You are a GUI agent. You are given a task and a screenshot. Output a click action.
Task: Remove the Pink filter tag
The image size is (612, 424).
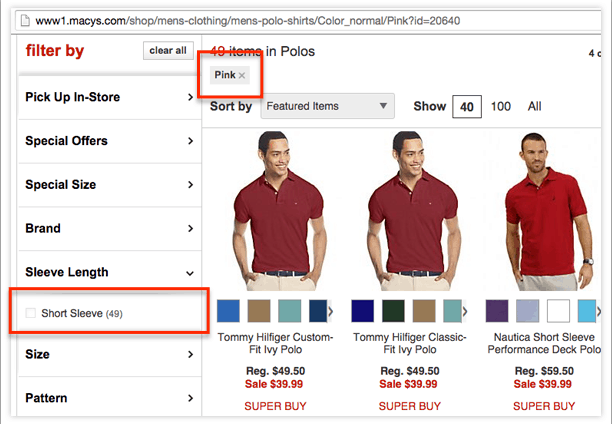242,76
